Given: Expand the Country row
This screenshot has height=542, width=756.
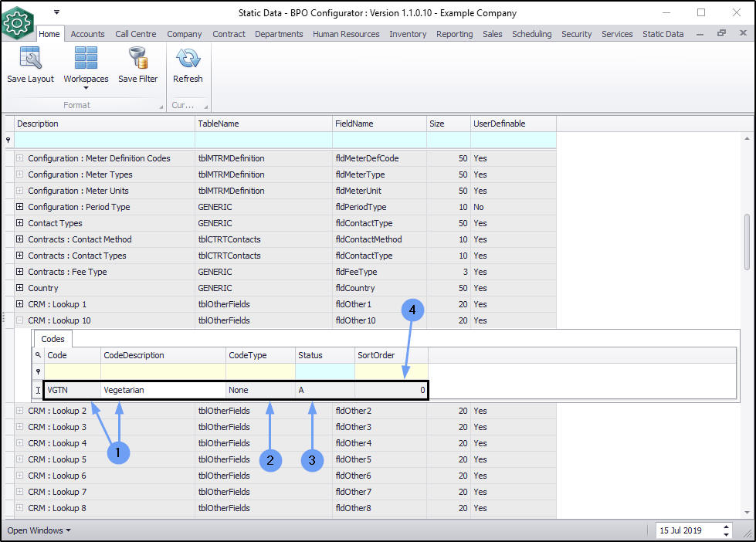Looking at the screenshot, I should tap(20, 288).
